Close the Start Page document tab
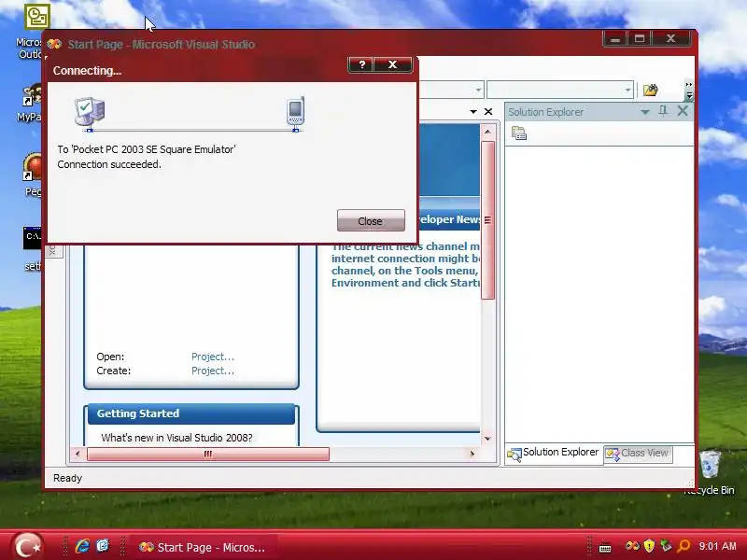 488,111
